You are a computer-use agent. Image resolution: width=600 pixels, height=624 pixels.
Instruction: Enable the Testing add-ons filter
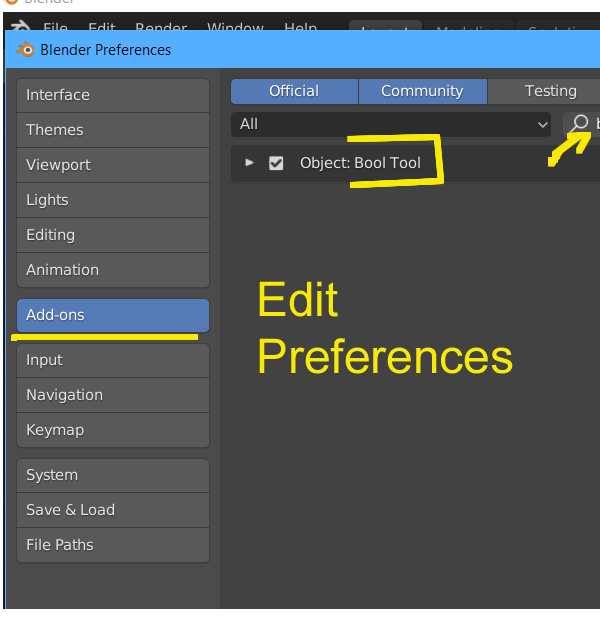(549, 91)
